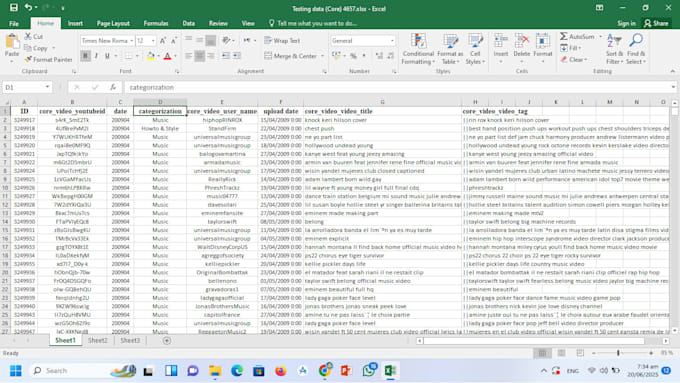Screen dimensions: 680x383
Task: Click the Share button
Action: click(x=656, y=23)
